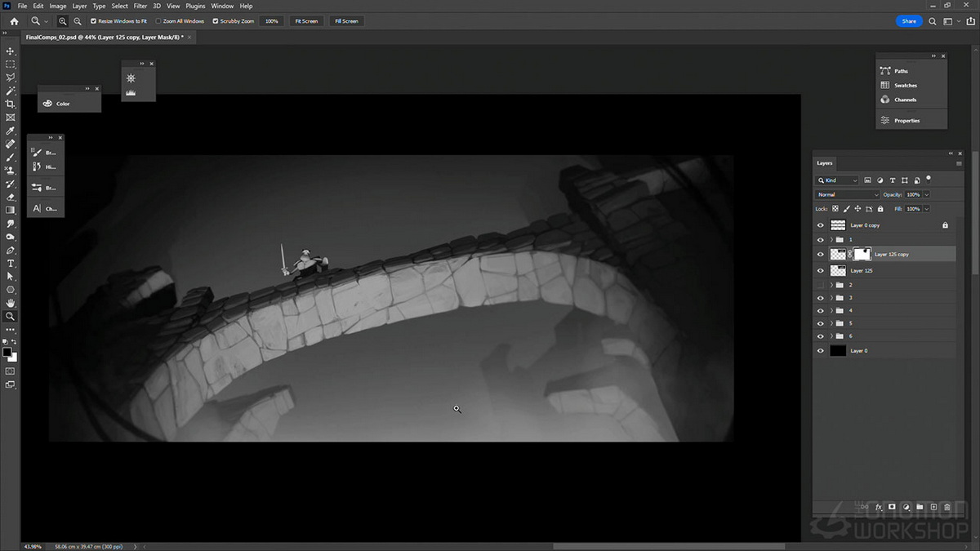Open the Image menu
The height and width of the screenshot is (551, 980).
[58, 6]
